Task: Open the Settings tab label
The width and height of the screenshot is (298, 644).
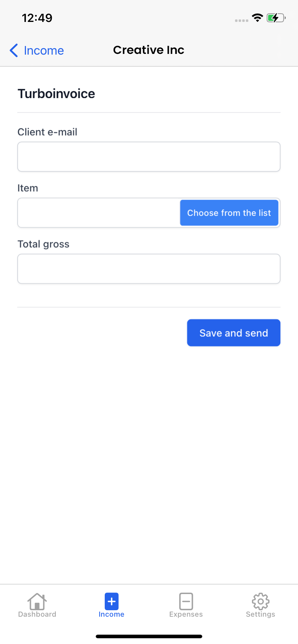Action: click(261, 614)
